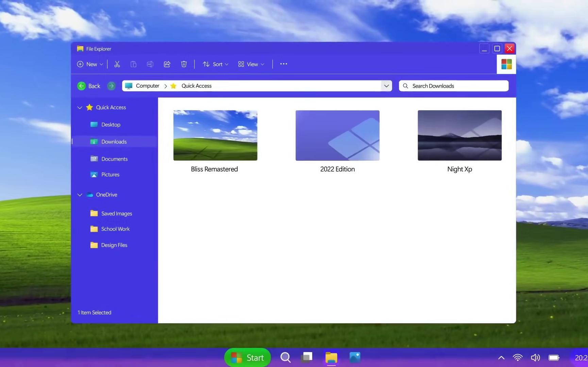Open the Sort dropdown menu
The image size is (588, 367).
pyautogui.click(x=216, y=64)
